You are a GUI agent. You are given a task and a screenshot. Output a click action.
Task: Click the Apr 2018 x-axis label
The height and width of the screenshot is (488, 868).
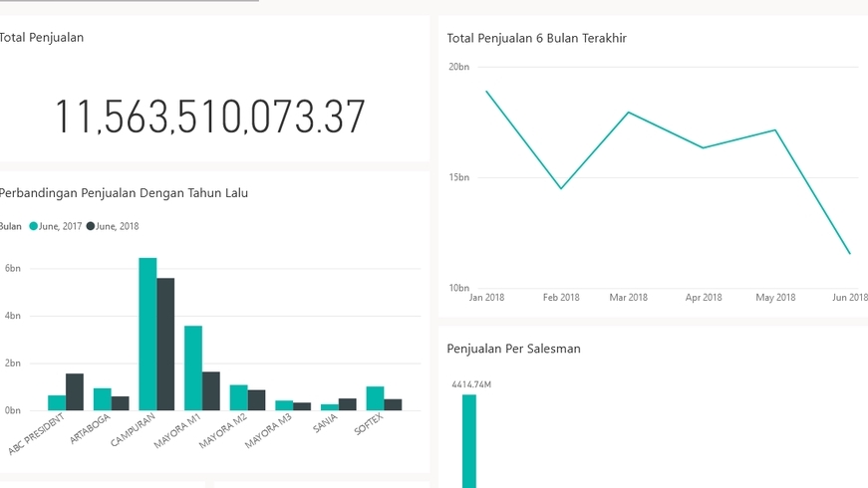pyautogui.click(x=704, y=298)
